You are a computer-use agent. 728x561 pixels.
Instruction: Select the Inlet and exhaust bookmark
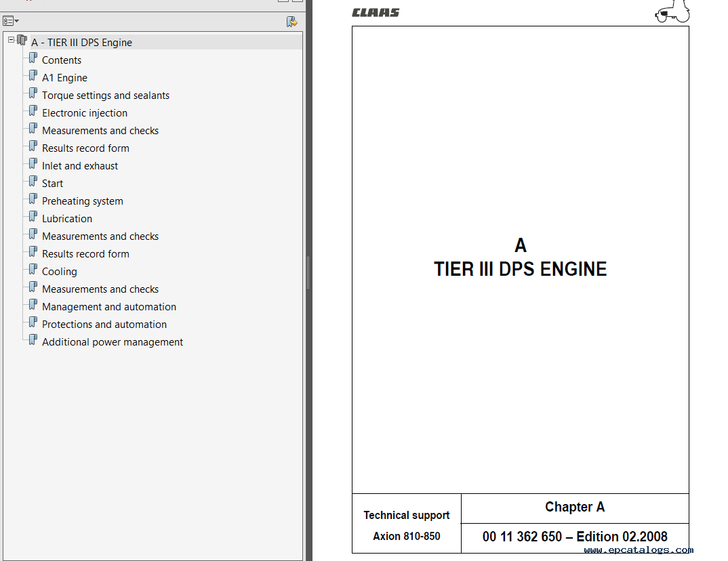(x=80, y=166)
